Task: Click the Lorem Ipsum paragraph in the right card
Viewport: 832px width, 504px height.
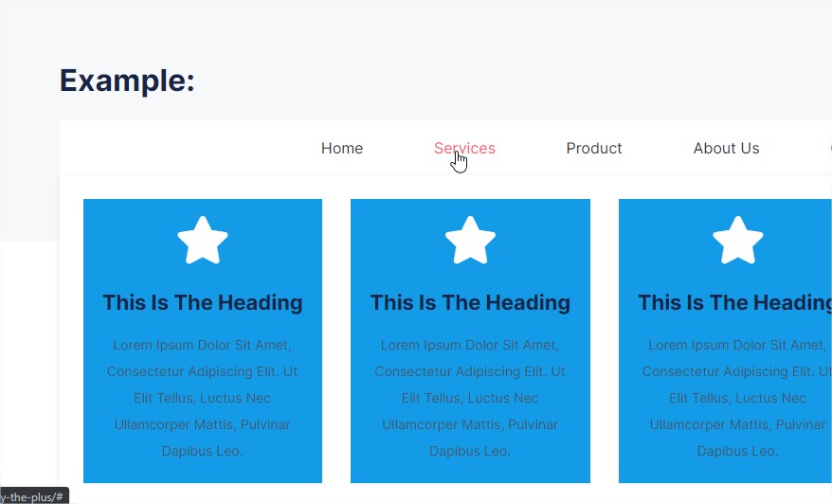Action: (734, 398)
